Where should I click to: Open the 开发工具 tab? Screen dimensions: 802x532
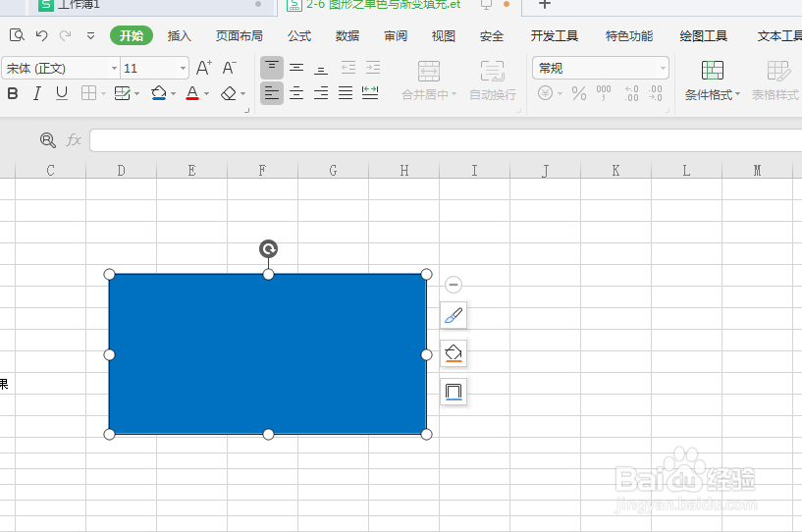click(x=555, y=35)
